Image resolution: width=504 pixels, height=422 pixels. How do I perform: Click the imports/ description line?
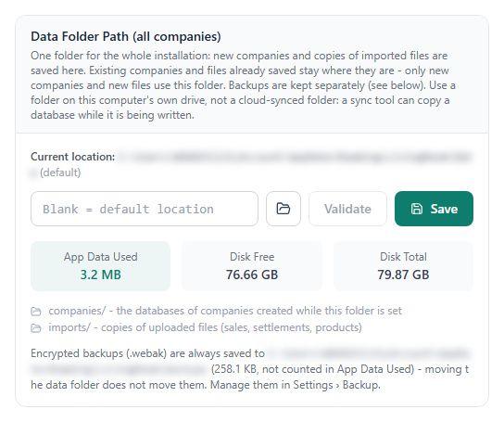tap(205, 327)
